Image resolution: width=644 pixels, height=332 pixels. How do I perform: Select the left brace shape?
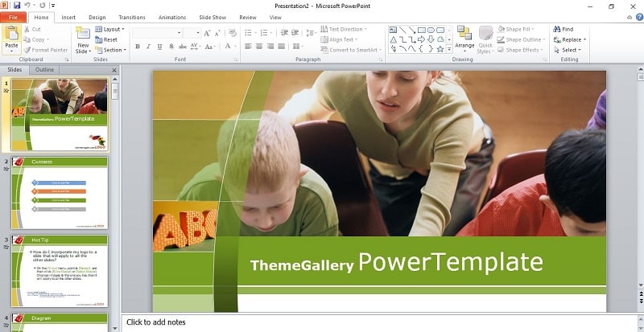pyautogui.click(x=421, y=49)
